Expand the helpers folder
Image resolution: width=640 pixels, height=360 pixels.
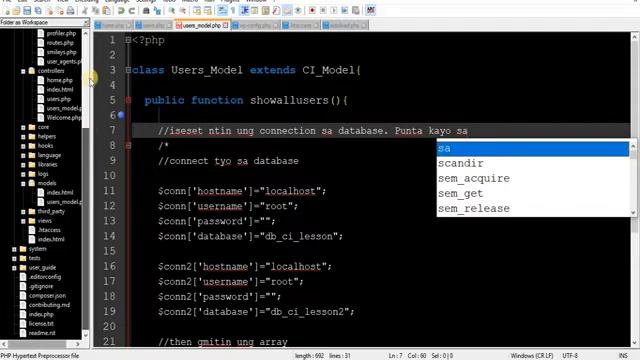[x=23, y=137]
